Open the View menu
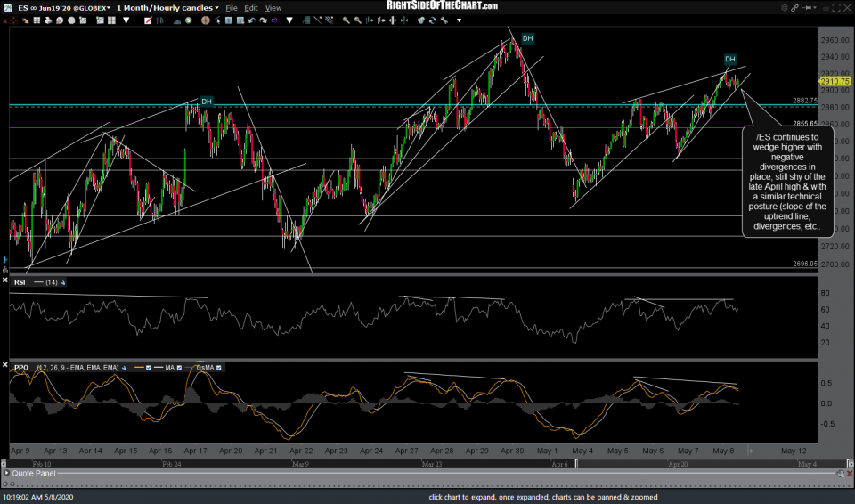 tap(273, 8)
